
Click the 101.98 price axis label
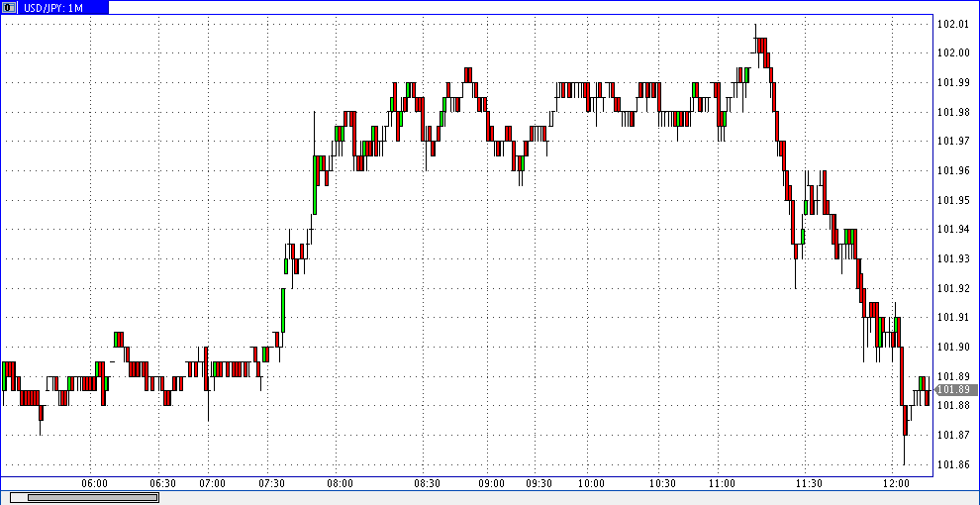point(953,112)
